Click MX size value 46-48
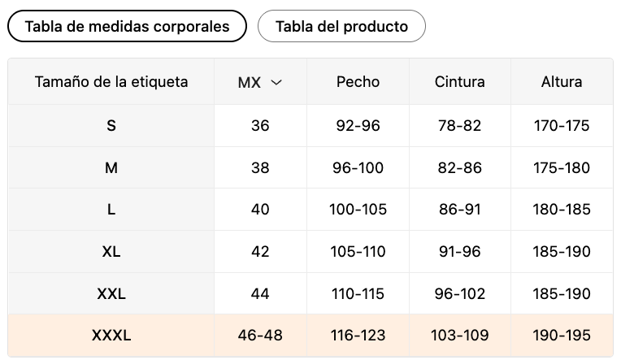This screenshot has width=634, height=364. [x=260, y=336]
